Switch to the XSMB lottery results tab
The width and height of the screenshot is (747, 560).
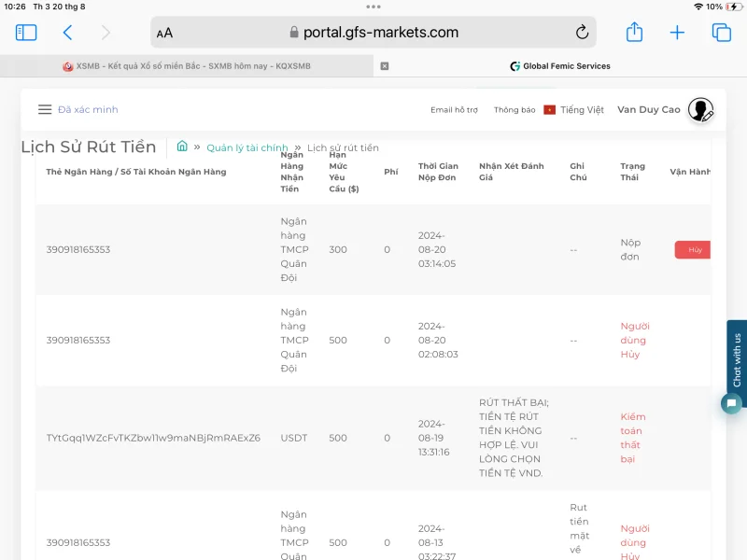[187, 66]
